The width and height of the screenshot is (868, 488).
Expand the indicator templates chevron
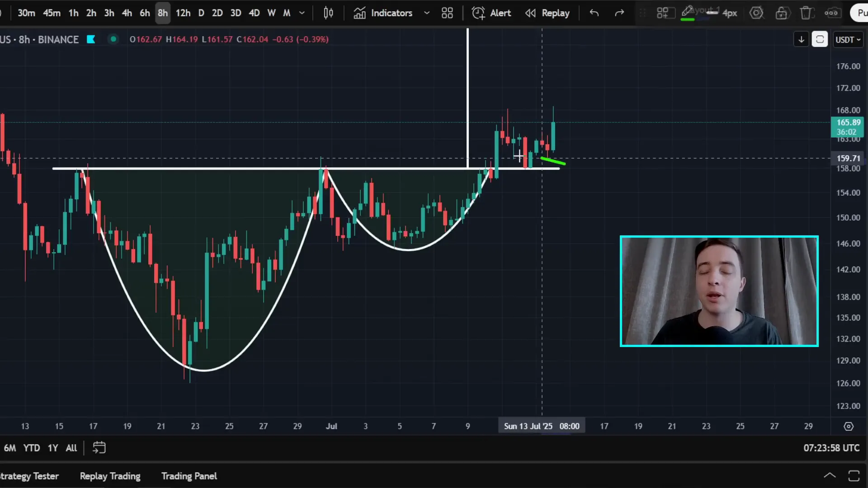point(426,13)
